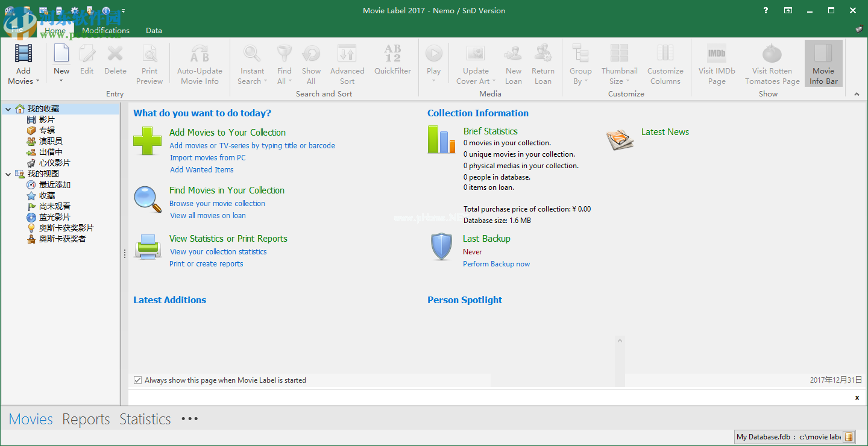Click the Delete entry icon
Screen dimensions: 868x446
115,54
